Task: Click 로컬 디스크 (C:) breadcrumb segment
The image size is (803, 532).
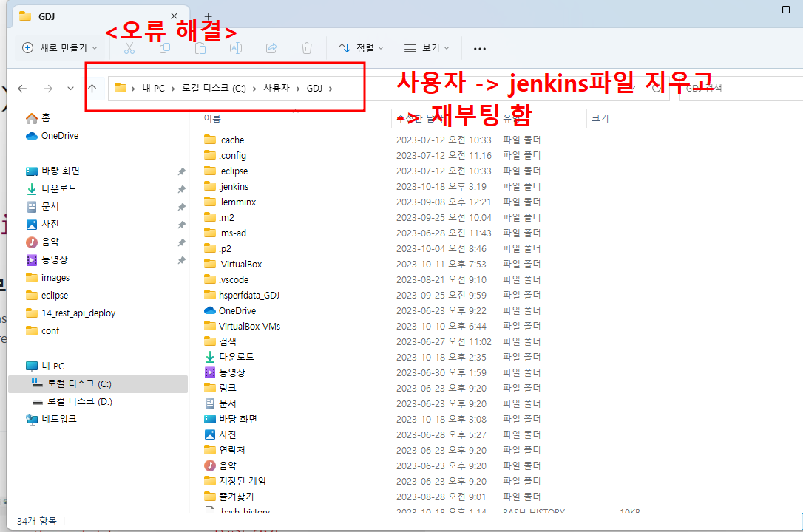Action: [214, 89]
